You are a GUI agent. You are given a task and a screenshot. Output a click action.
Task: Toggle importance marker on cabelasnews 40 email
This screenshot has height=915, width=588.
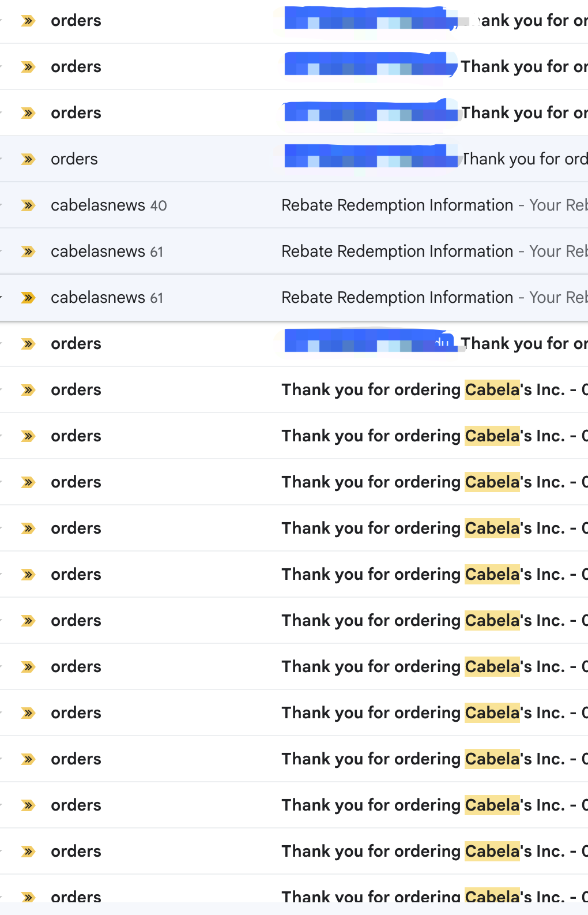click(x=28, y=205)
